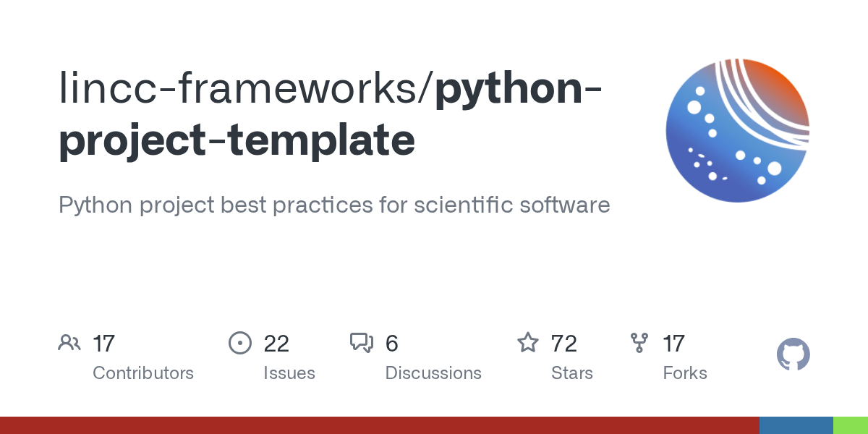Click the Discussions label text
Image resolution: width=868 pixels, height=434 pixels.
pyautogui.click(x=433, y=373)
